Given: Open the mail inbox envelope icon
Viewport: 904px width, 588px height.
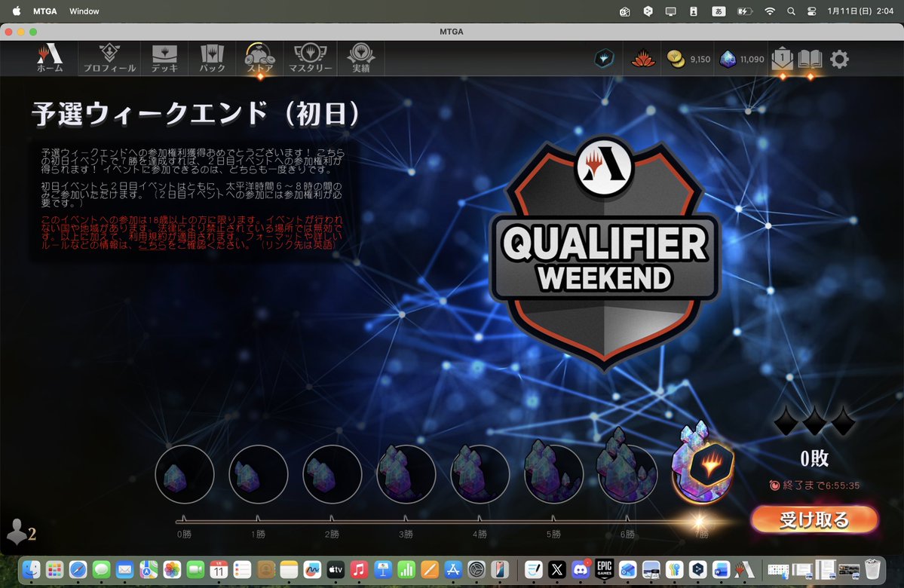Looking at the screenshot, I should pyautogui.click(x=783, y=59).
